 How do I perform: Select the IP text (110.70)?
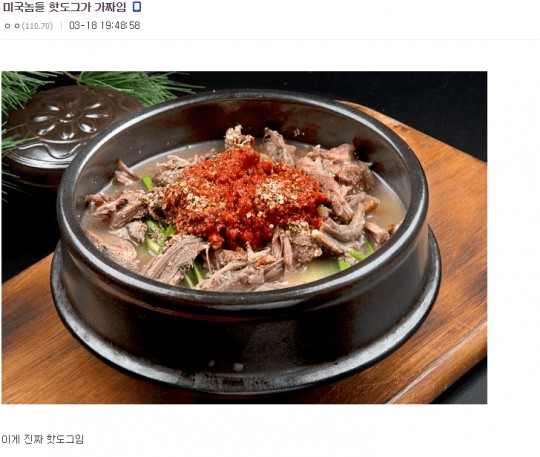[38, 26]
